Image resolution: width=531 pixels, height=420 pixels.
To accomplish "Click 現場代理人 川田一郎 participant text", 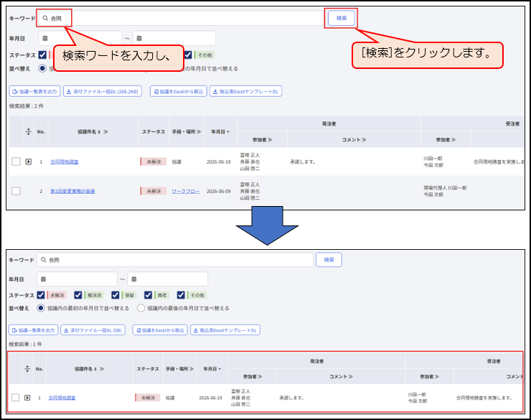I will pos(445,187).
